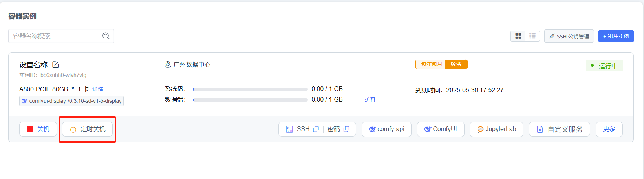Image resolution: width=644 pixels, height=179 pixels.
Task: Launch ComfyUI service
Action: [441, 129]
